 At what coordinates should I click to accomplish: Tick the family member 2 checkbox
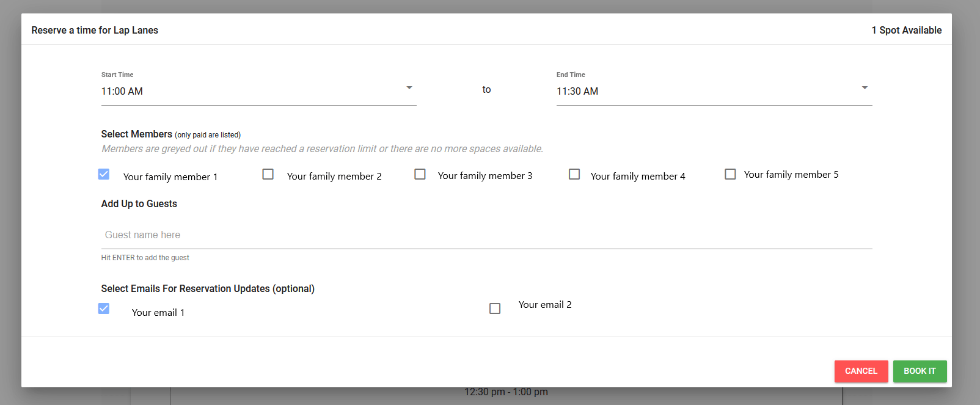(x=268, y=175)
